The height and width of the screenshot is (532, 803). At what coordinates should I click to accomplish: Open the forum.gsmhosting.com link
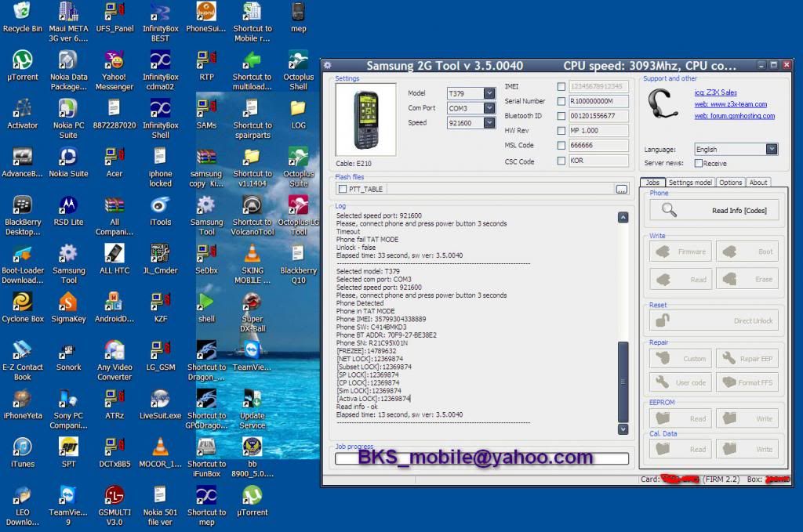pyautogui.click(x=734, y=116)
